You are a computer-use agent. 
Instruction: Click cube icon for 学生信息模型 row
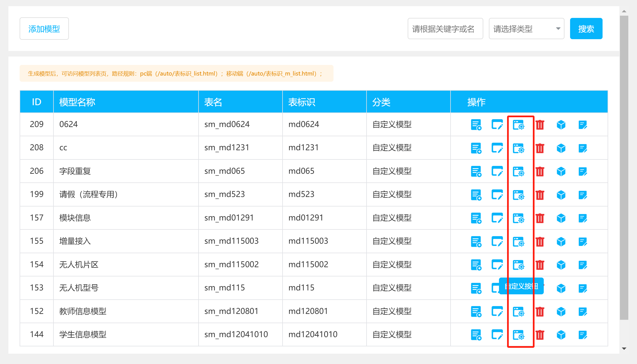tap(561, 335)
